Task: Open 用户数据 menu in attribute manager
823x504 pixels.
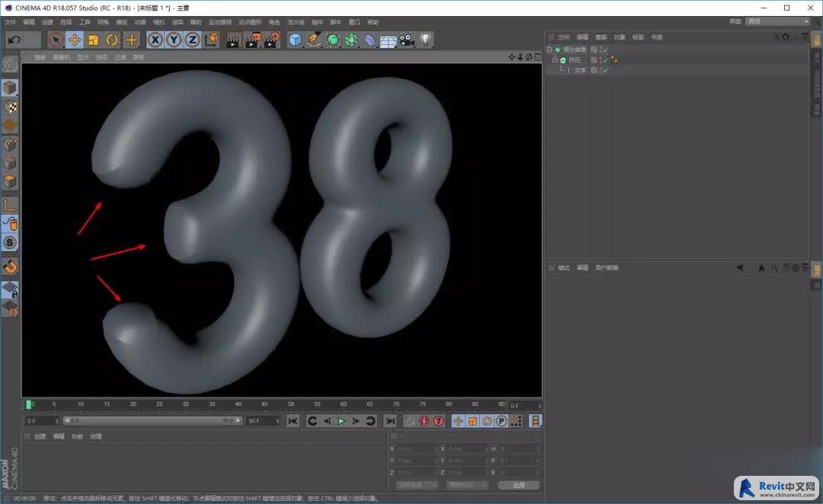Action: click(607, 267)
